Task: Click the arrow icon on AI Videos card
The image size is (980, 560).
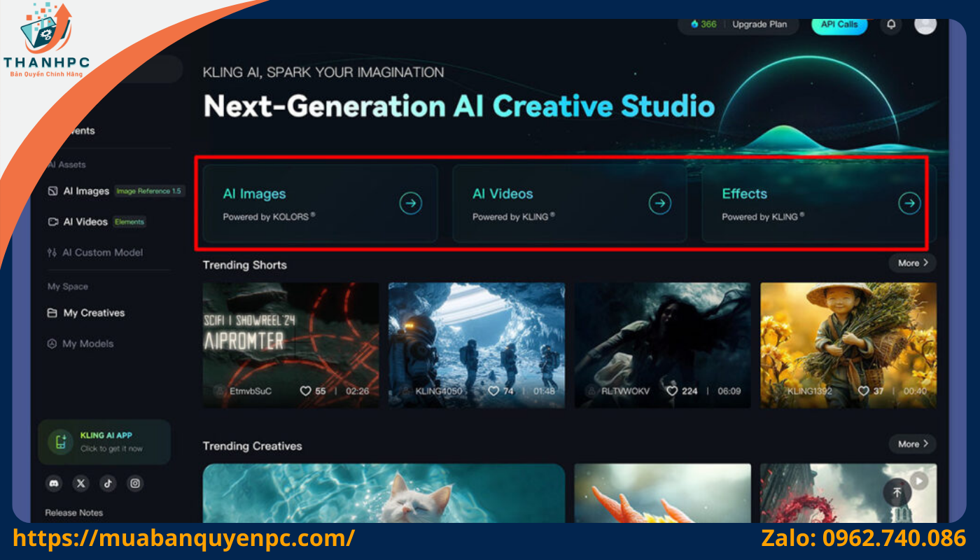Action: point(660,204)
